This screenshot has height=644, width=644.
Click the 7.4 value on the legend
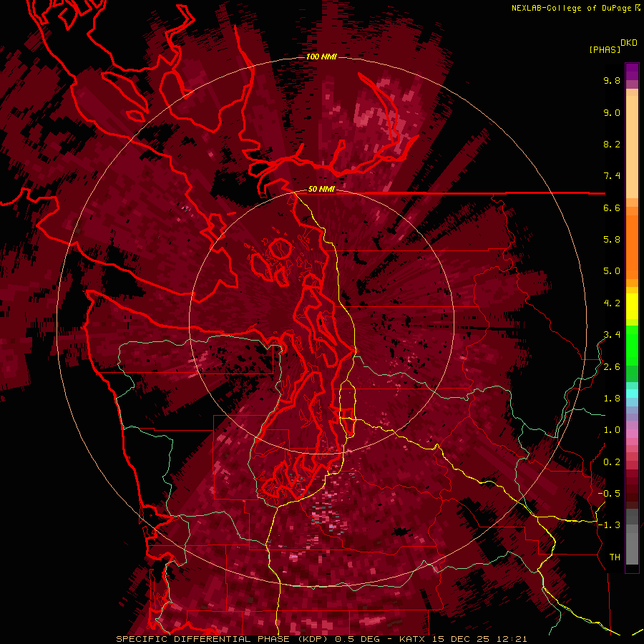click(x=612, y=176)
